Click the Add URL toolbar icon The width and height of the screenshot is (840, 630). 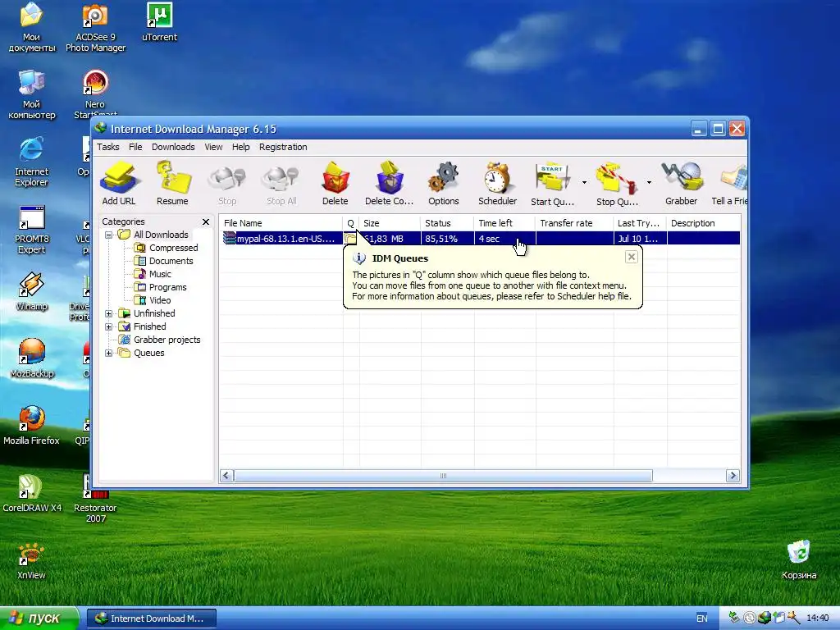pyautogui.click(x=119, y=184)
